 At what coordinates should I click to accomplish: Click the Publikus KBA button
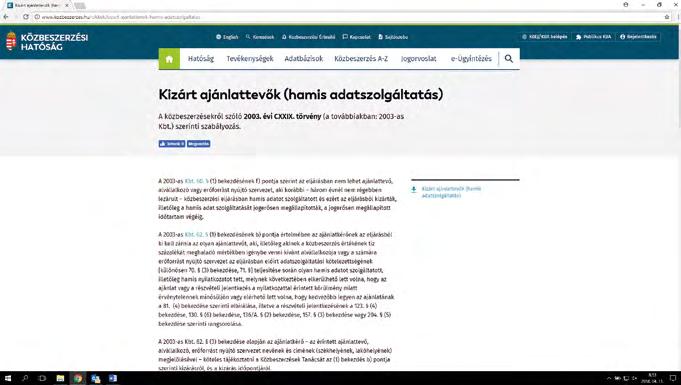coord(593,37)
